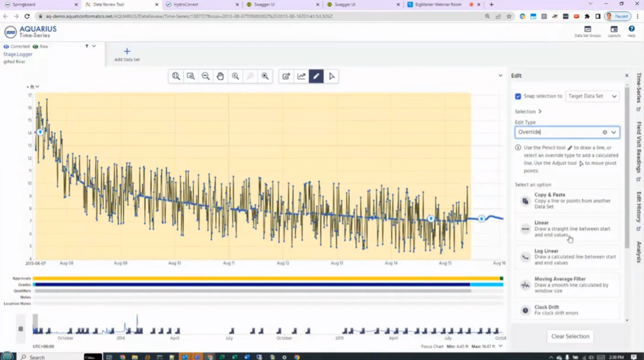Screen dimensions: 644x360
Task: Click the Clear Selection button
Action: click(x=570, y=336)
